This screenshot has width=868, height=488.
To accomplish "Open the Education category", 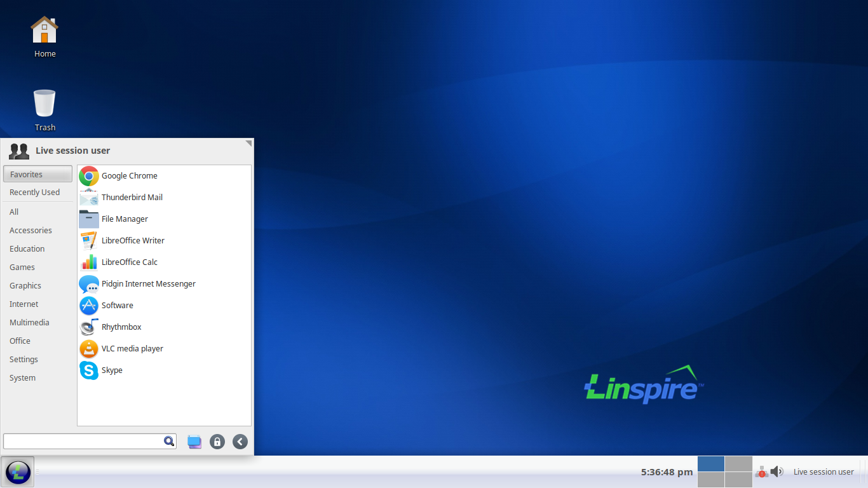I will click(x=37, y=249).
